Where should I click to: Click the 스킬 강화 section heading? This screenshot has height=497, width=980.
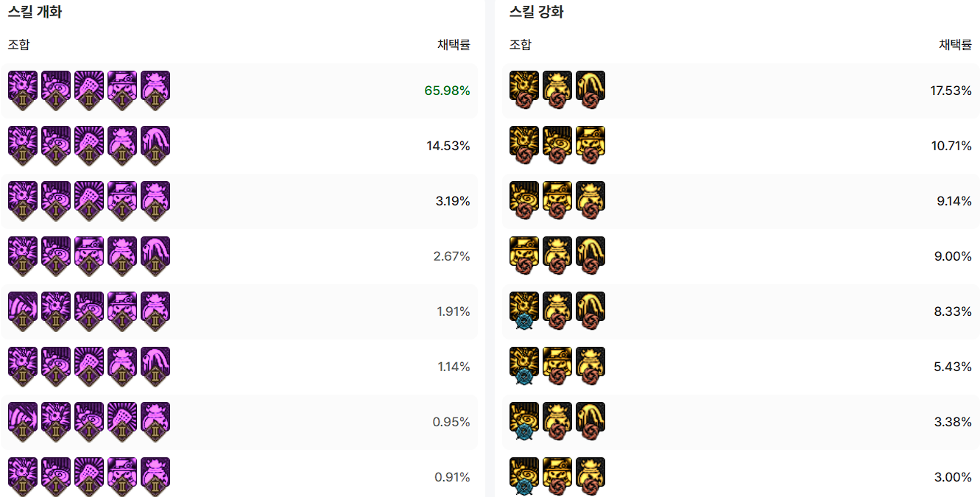point(536,13)
